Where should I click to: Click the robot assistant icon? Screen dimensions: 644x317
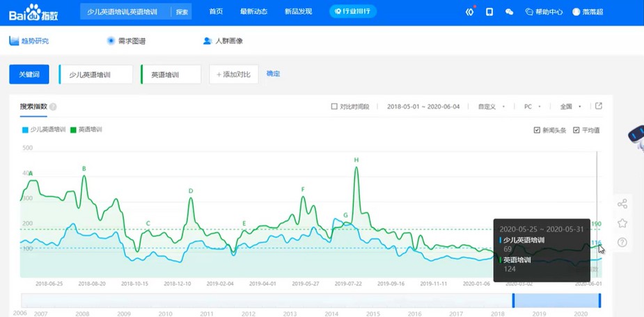coord(636,138)
